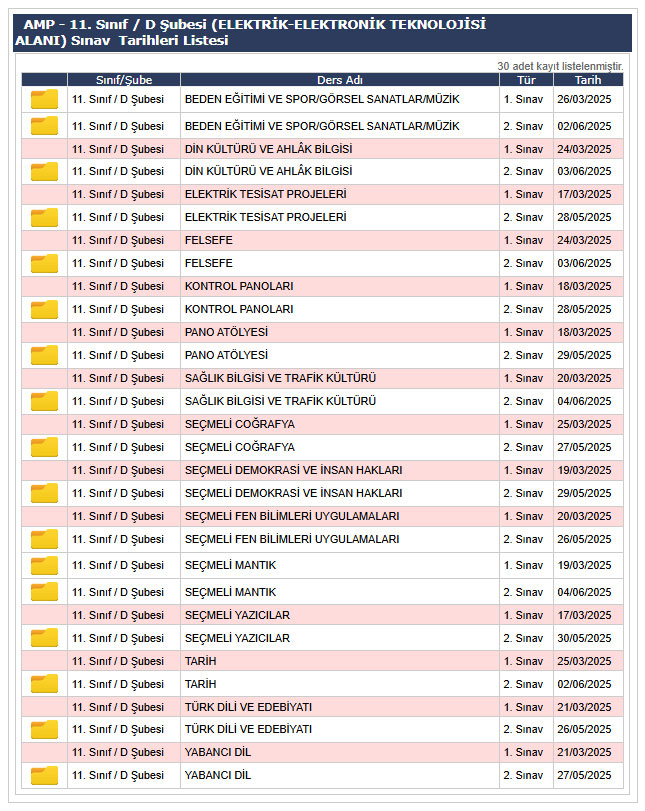Click the 30 adet kayıt listelenmiştir text
Image resolution: width=645 pixels, height=811 pixels.
(559, 66)
